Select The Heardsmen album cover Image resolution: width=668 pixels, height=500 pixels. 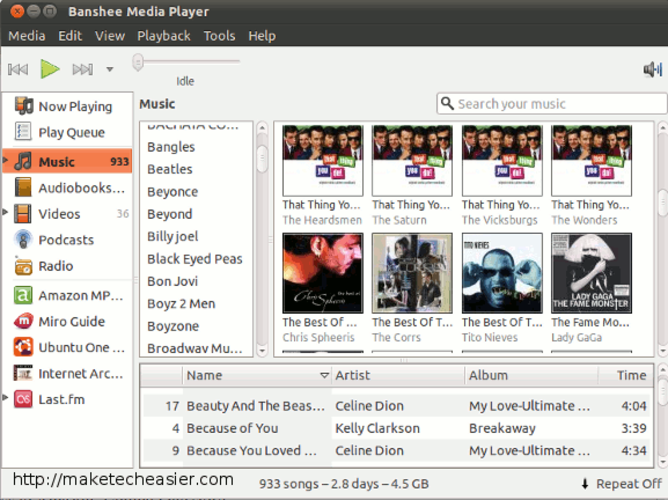(x=322, y=161)
